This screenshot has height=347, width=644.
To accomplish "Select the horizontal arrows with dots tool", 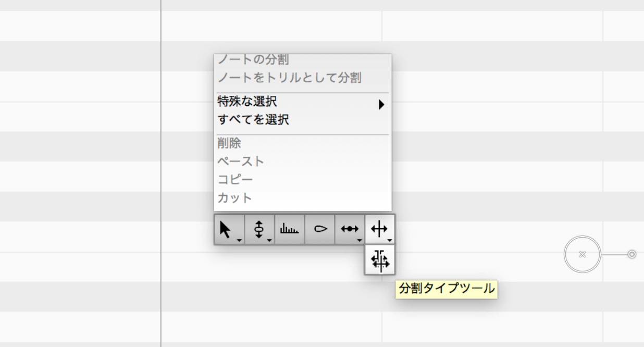I will click(350, 229).
